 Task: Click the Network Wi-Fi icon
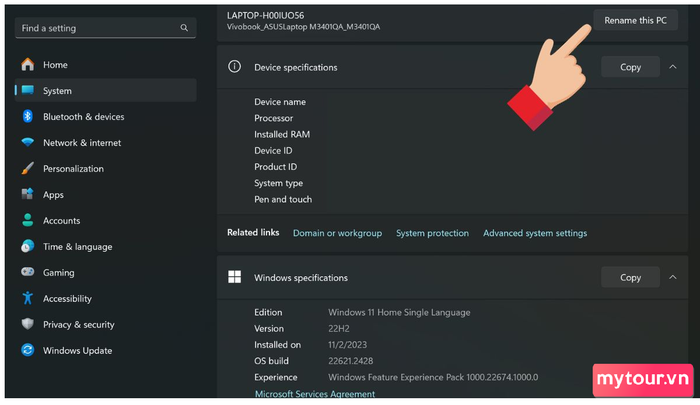[28, 142]
